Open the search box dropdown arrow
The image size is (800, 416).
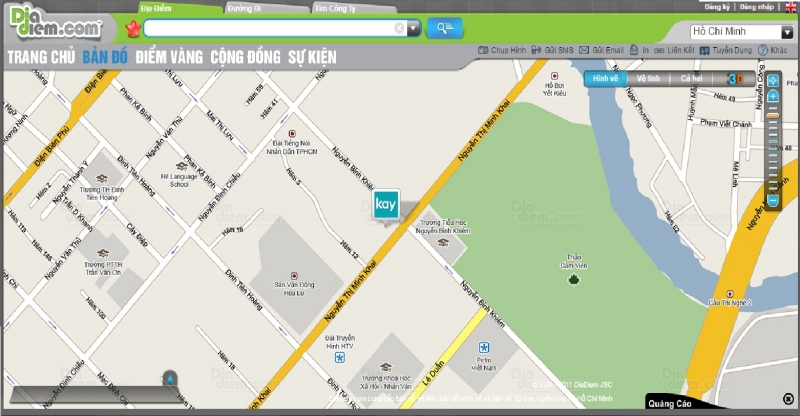pyautogui.click(x=413, y=29)
